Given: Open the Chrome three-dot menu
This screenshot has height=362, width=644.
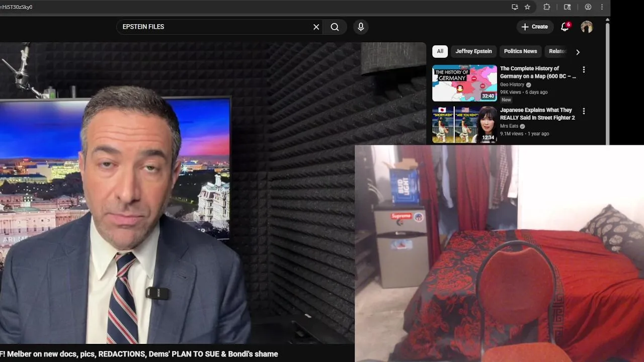Looking at the screenshot, I should (x=602, y=7).
